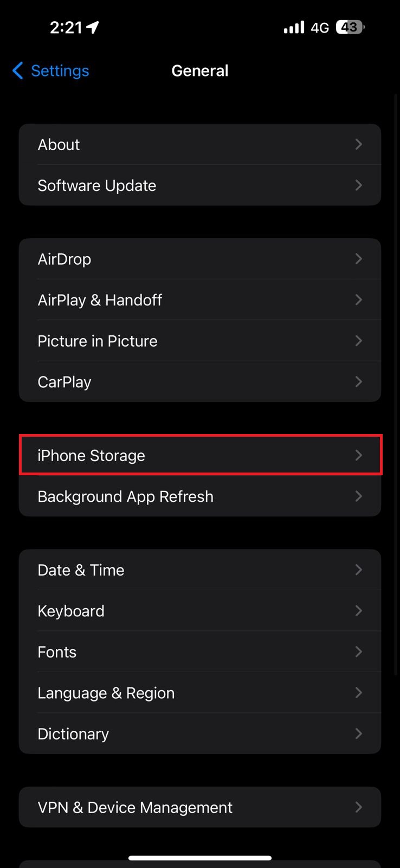400x868 pixels.
Task: Open iPhone Storage
Action: pos(199,455)
